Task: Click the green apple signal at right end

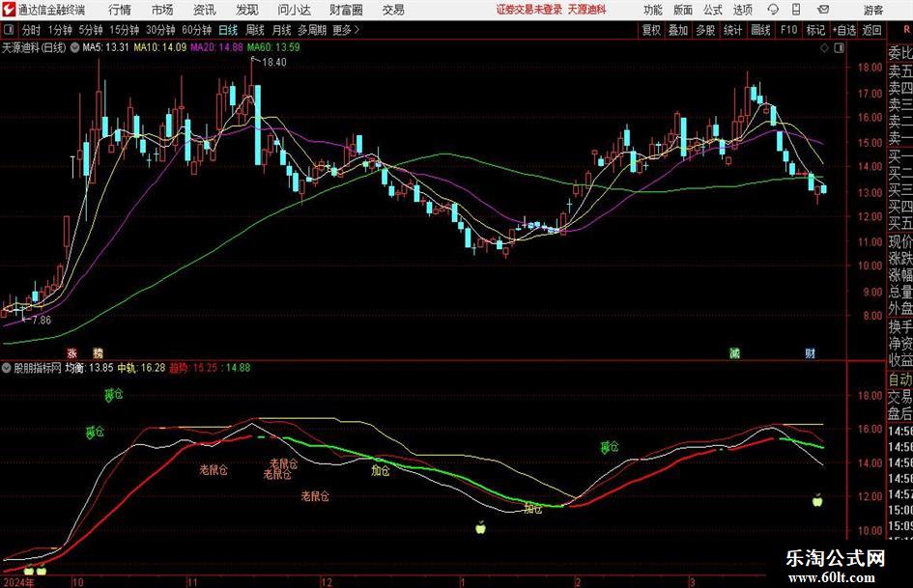Action: [817, 499]
